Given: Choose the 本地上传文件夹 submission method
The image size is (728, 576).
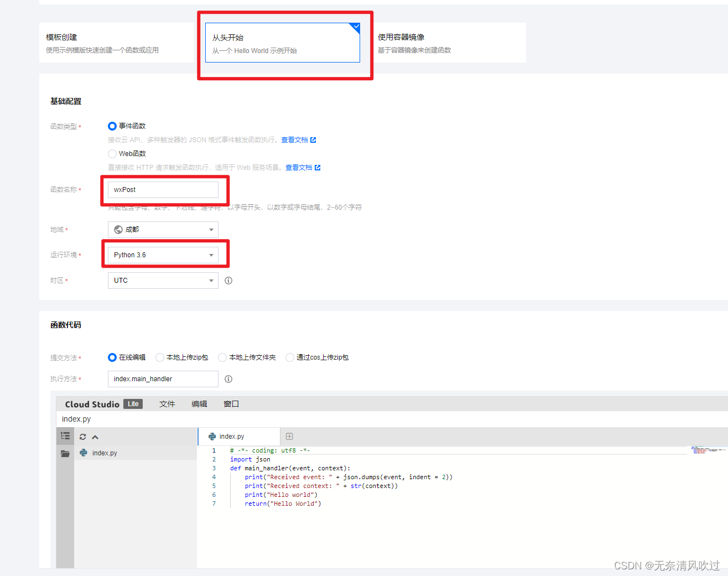Looking at the screenshot, I should (222, 357).
